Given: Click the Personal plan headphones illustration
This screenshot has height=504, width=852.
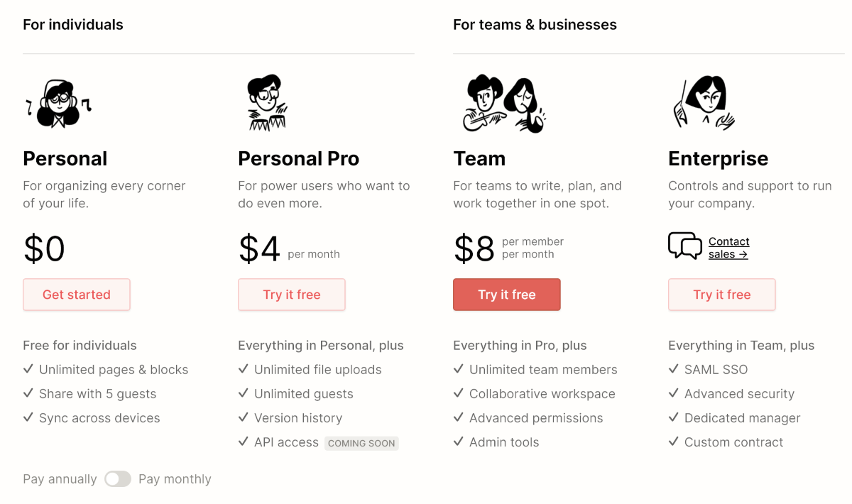Looking at the screenshot, I should click(x=58, y=104).
